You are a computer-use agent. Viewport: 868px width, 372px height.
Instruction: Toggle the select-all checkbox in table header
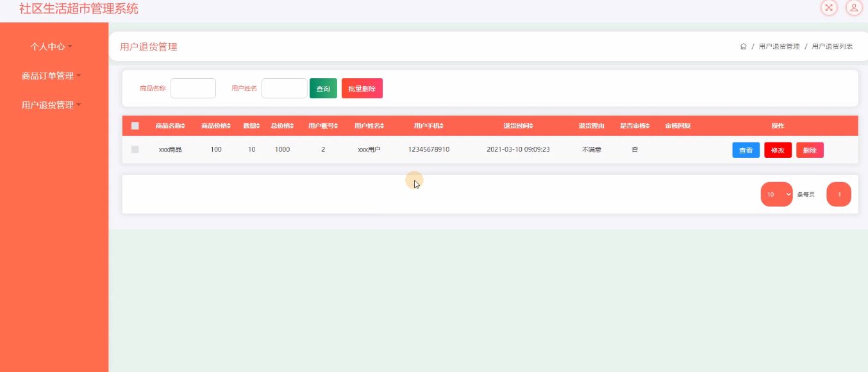[x=135, y=126]
